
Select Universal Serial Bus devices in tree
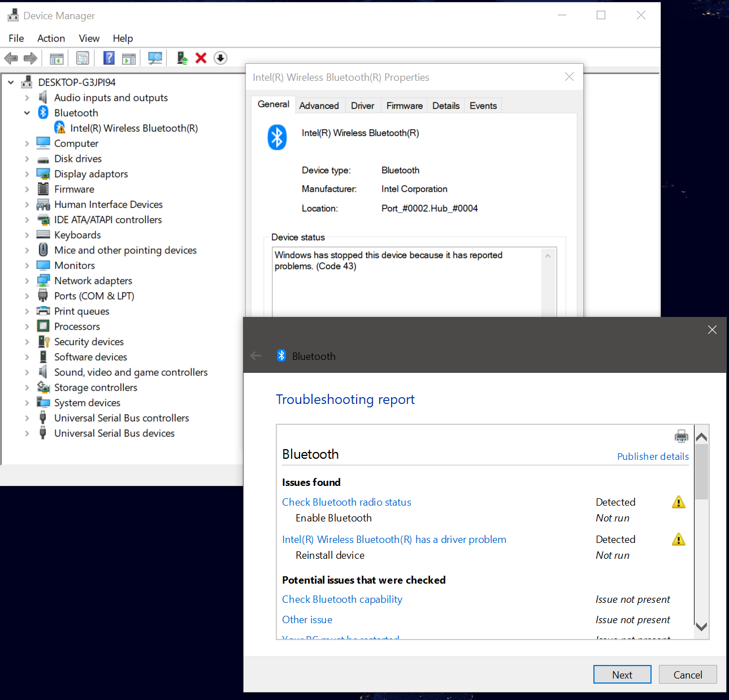tap(114, 433)
